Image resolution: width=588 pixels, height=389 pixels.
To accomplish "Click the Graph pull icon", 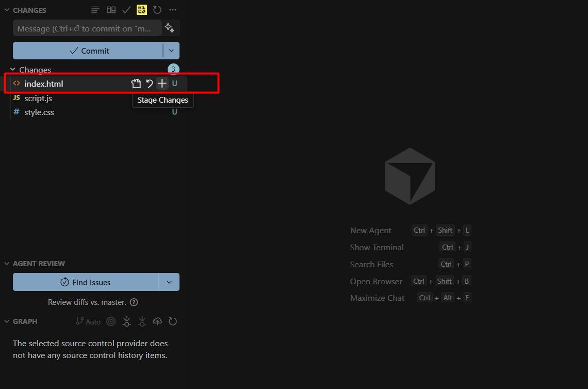I will (142, 321).
